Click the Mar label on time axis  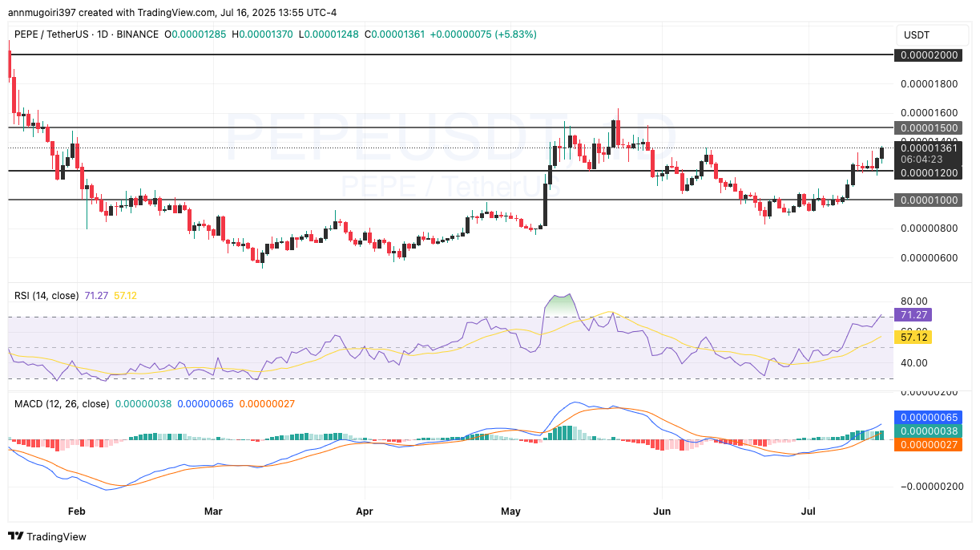213,511
